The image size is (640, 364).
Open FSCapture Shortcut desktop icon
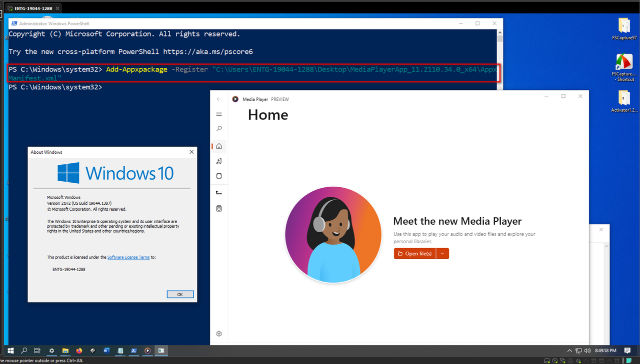[623, 68]
